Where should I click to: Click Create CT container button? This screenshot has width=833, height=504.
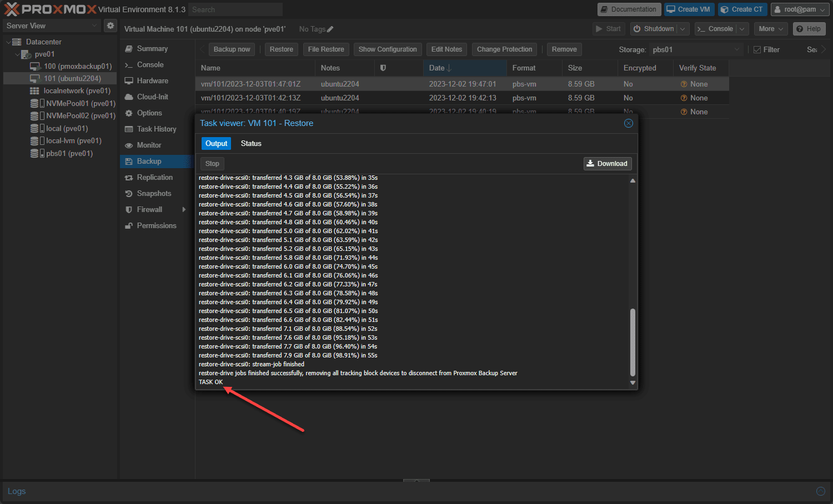742,9
